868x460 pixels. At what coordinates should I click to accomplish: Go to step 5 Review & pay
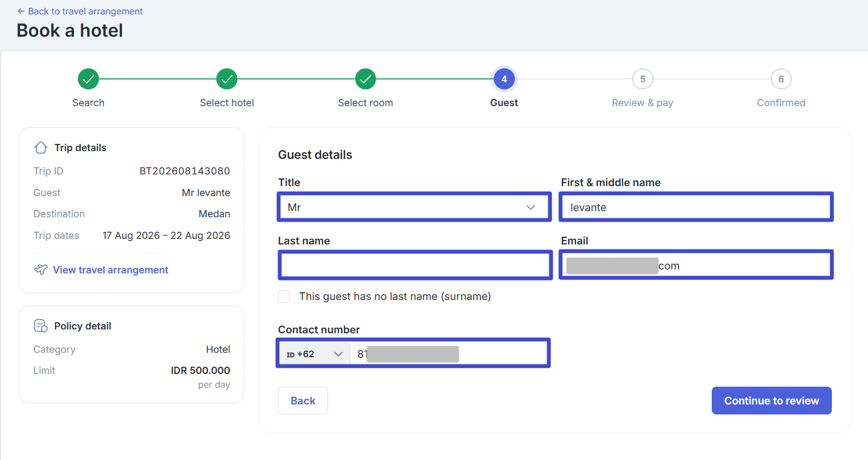[x=642, y=79]
